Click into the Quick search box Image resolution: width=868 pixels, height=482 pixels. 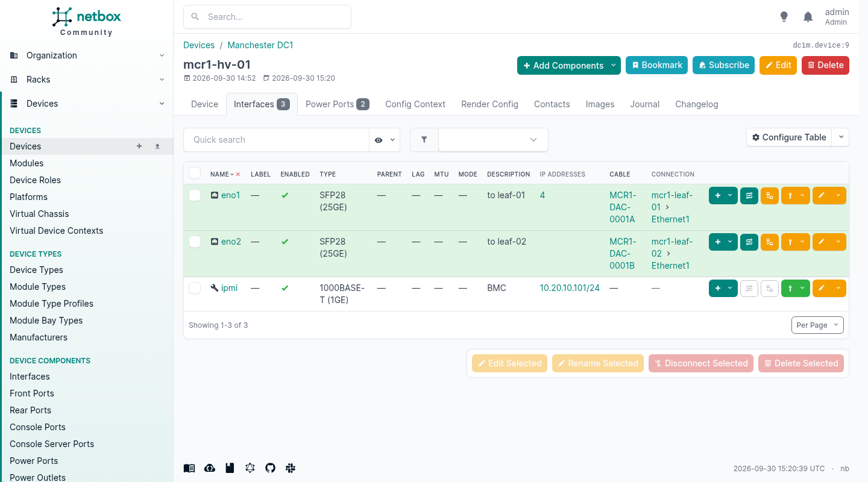(x=276, y=140)
